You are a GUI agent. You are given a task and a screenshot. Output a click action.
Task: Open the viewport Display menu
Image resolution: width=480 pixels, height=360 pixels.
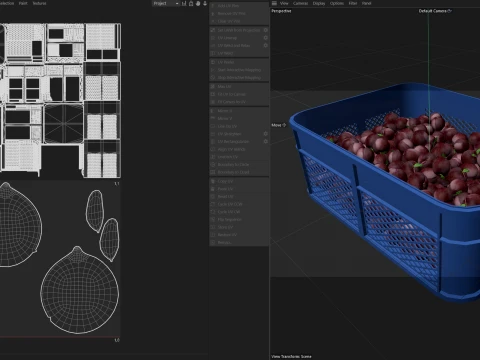click(319, 3)
